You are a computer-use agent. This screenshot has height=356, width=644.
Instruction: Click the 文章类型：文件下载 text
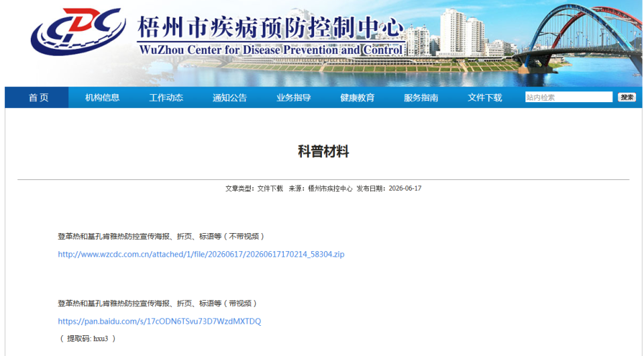pos(254,188)
